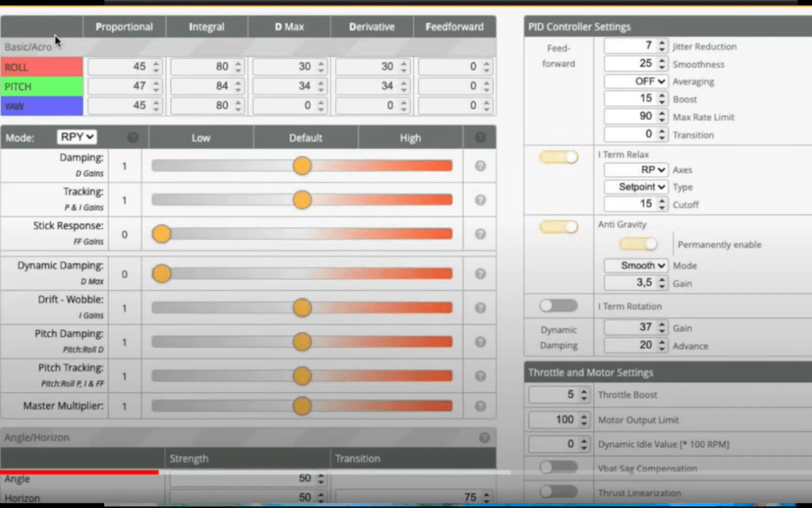
Task: Click help icon beside Tracking slider
Action: point(480,200)
